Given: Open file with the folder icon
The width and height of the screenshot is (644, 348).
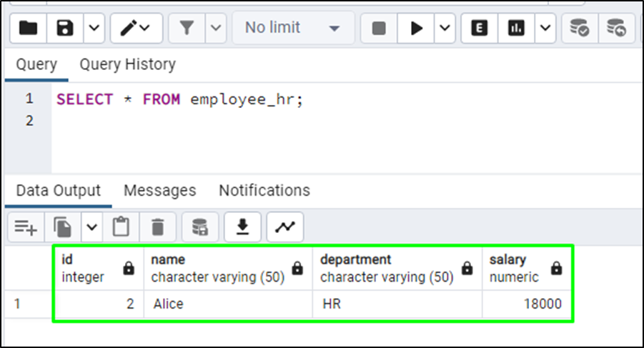Looking at the screenshot, I should point(29,28).
